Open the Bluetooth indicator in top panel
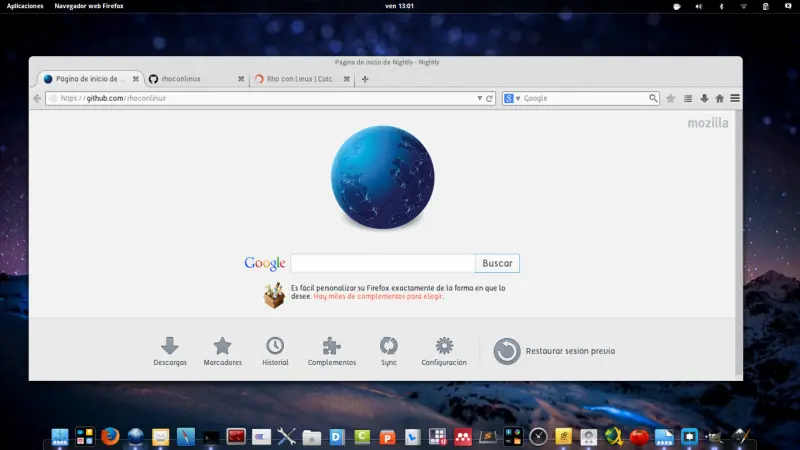Screen dimensions: 800x450 coord(721,6)
